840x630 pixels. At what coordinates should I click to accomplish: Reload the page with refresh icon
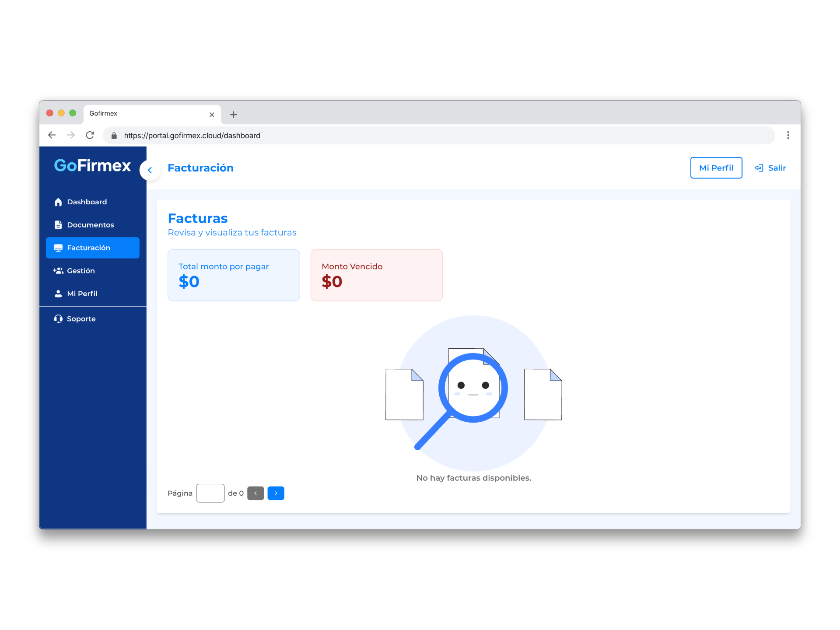tap(90, 135)
